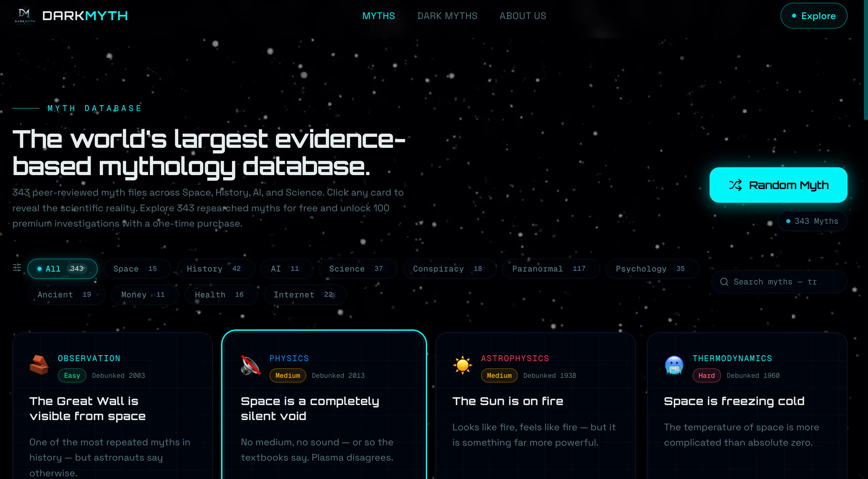This screenshot has width=868, height=479.
Task: Filter myths by Space category
Action: (x=137, y=269)
